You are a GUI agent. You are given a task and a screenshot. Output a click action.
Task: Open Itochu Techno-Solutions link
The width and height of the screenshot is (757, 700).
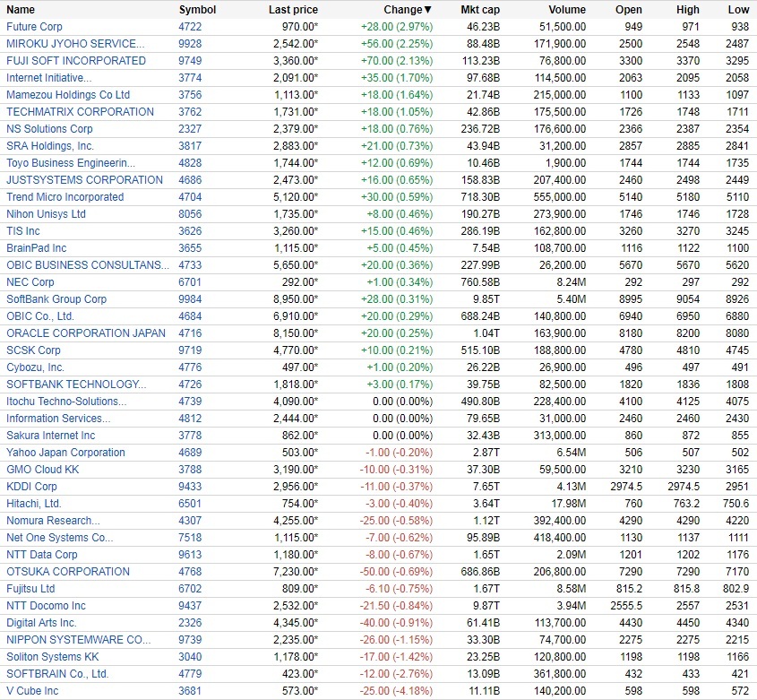tap(66, 402)
